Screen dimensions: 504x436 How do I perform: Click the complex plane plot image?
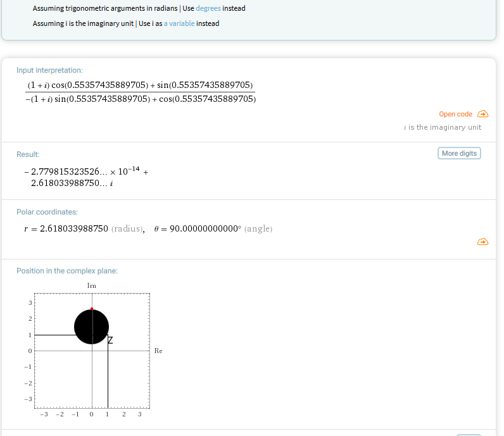tap(93, 350)
